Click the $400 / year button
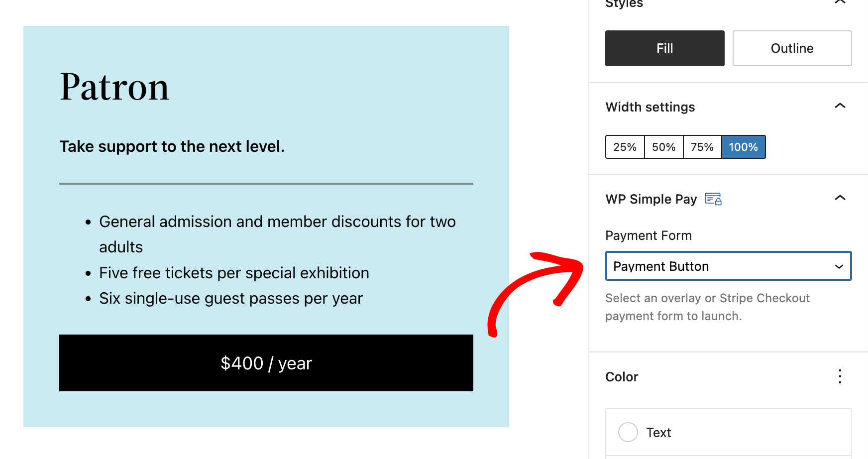 coord(266,363)
